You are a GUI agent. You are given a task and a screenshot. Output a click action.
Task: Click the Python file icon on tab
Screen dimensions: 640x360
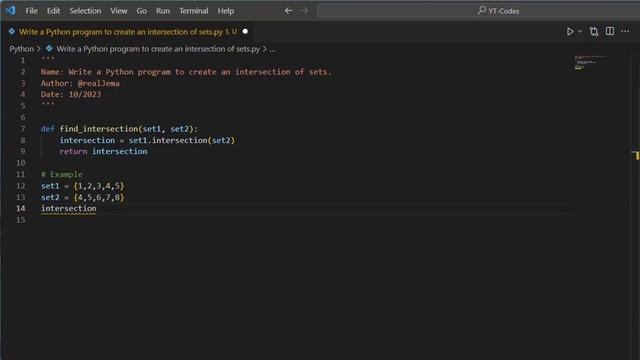pyautogui.click(x=11, y=31)
